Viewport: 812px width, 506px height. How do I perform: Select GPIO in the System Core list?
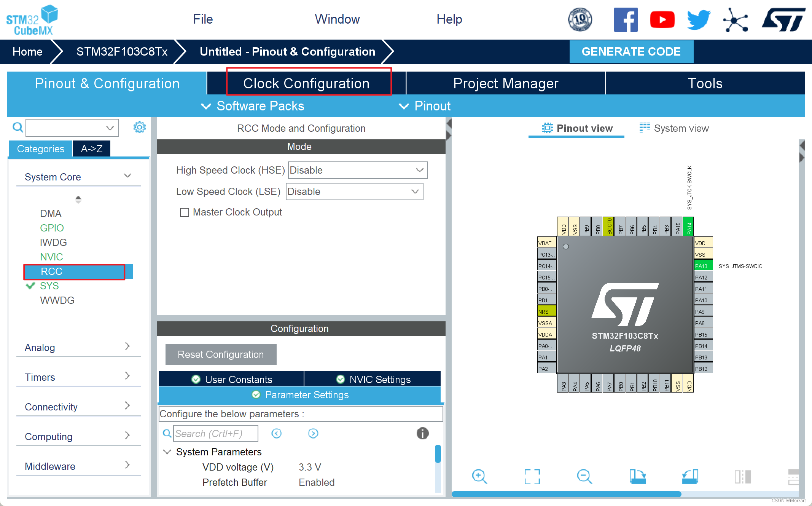point(52,228)
